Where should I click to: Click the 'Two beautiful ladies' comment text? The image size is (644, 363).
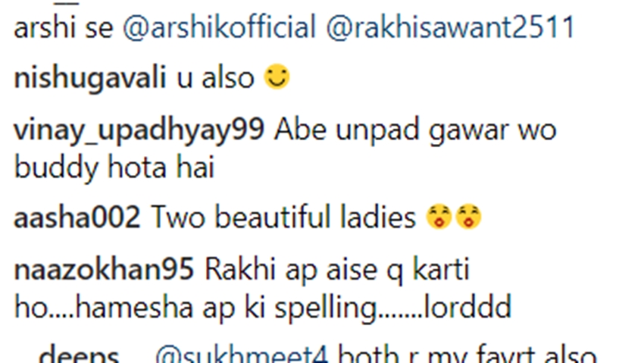[283, 217]
